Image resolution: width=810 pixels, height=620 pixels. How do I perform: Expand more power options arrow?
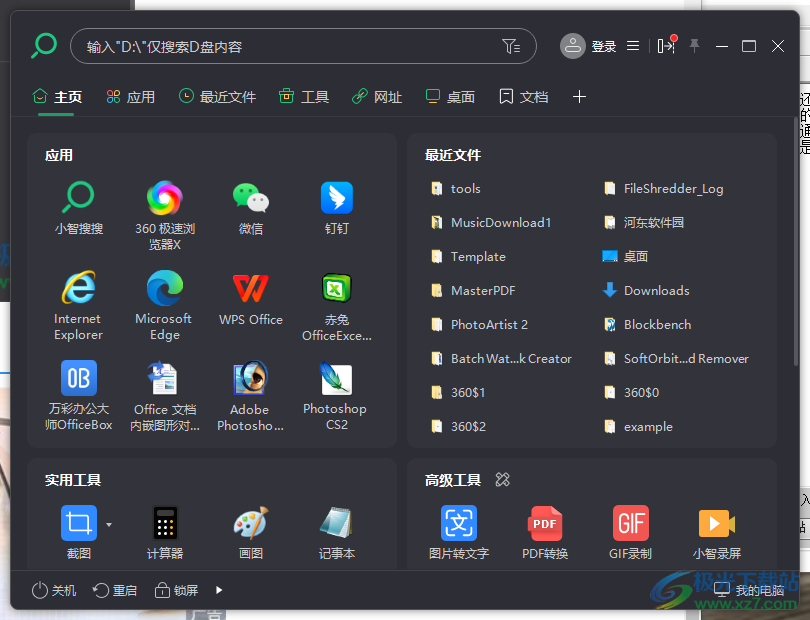[219, 590]
